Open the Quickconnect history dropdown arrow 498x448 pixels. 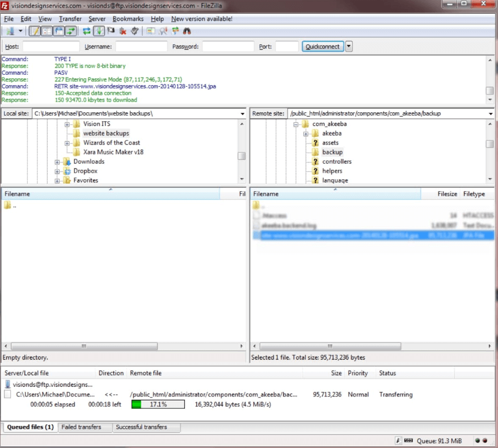[x=349, y=47]
